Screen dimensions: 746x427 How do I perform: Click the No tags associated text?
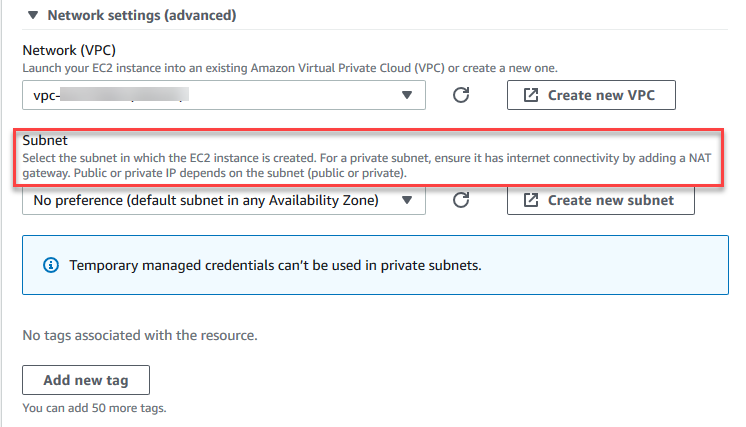(x=140, y=335)
